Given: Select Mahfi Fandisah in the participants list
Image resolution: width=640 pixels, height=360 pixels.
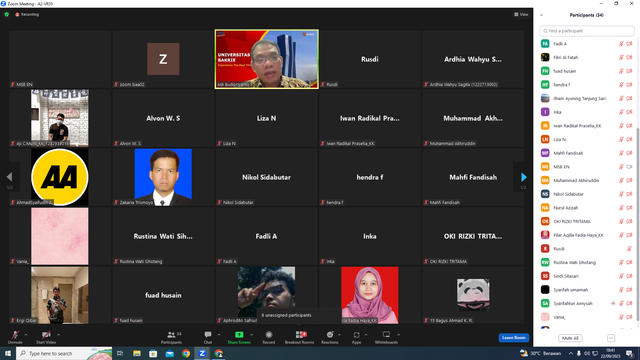Looking at the screenshot, I should (x=587, y=153).
